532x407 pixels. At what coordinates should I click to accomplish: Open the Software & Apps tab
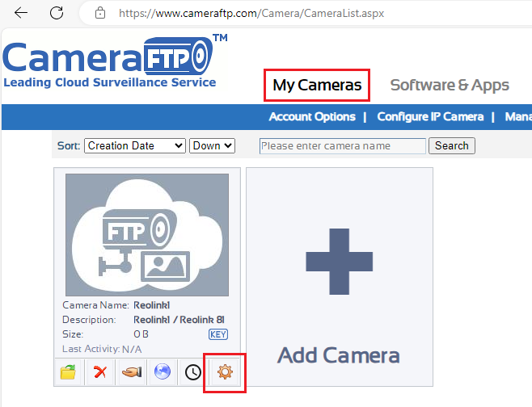click(x=450, y=85)
